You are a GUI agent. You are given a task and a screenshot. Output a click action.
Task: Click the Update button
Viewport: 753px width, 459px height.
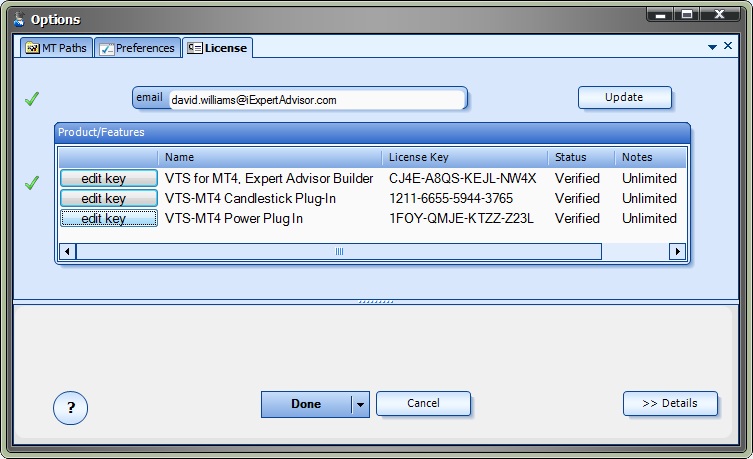(x=624, y=97)
